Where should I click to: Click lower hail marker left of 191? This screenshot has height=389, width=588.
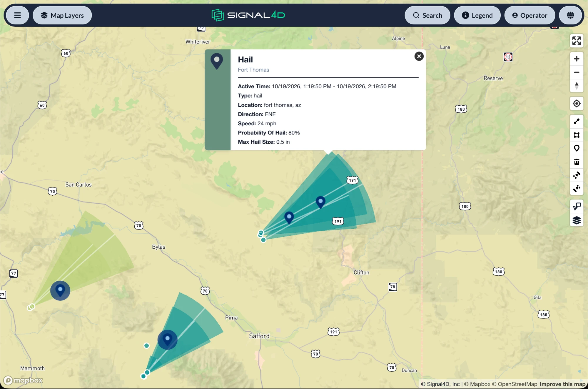[x=289, y=218]
